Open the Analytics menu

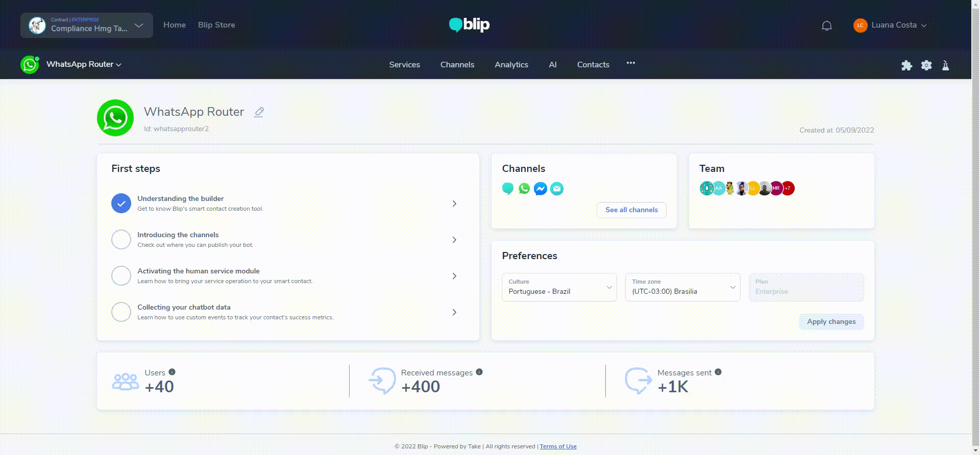tap(511, 65)
